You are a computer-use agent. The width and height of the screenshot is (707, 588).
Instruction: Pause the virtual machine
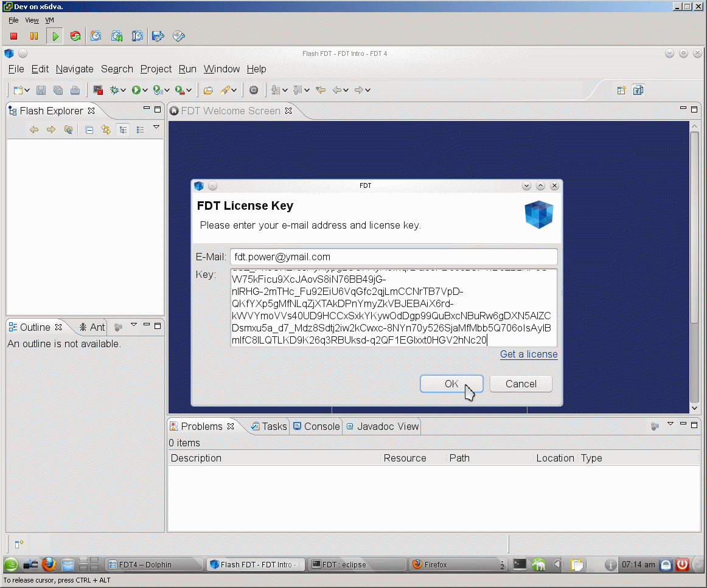click(x=34, y=36)
